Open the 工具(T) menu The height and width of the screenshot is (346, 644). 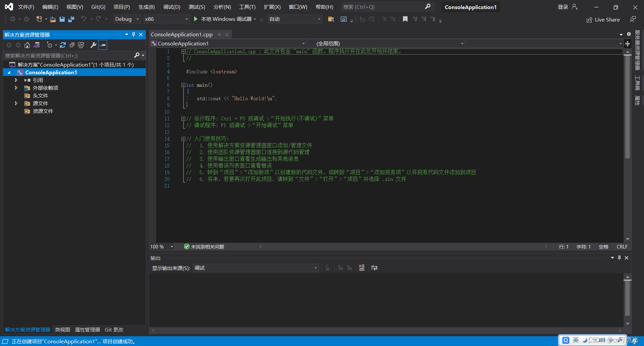pos(247,7)
